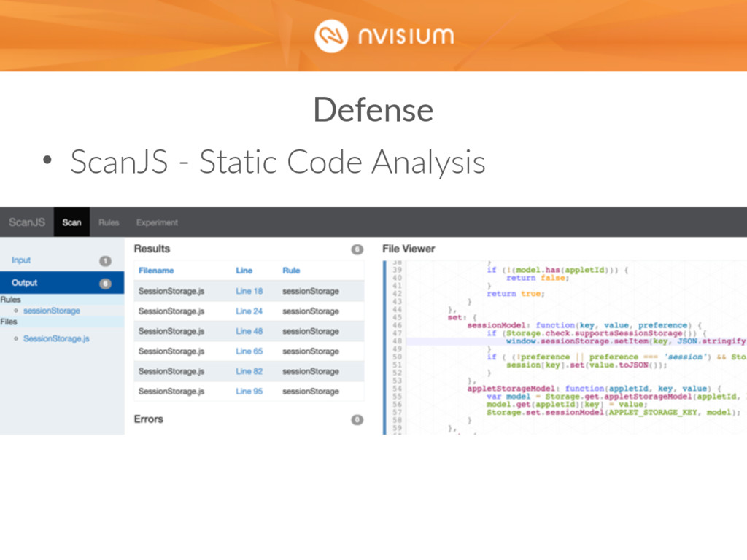Jump to Line 24 result
This screenshot has width=747, height=560.
(x=249, y=311)
